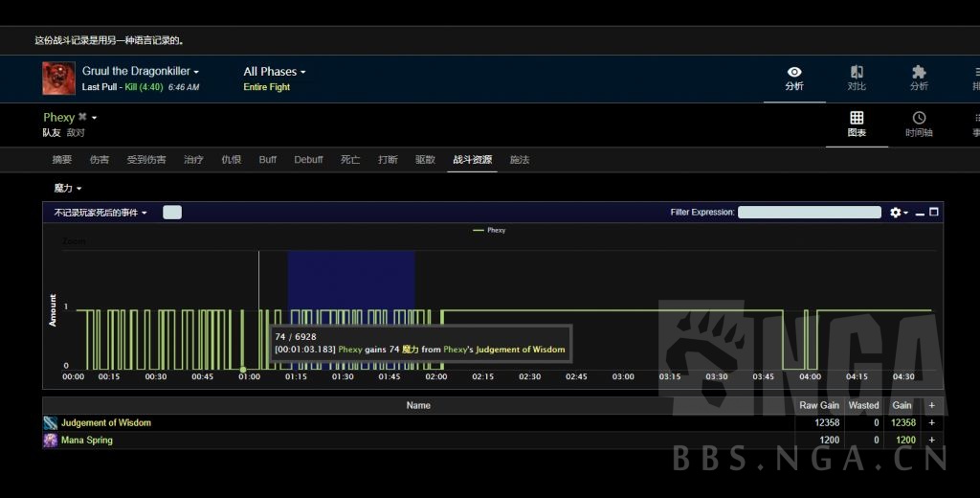The width and height of the screenshot is (980, 498).
Task: Click the Mana Spring spell icon
Action: click(51, 441)
